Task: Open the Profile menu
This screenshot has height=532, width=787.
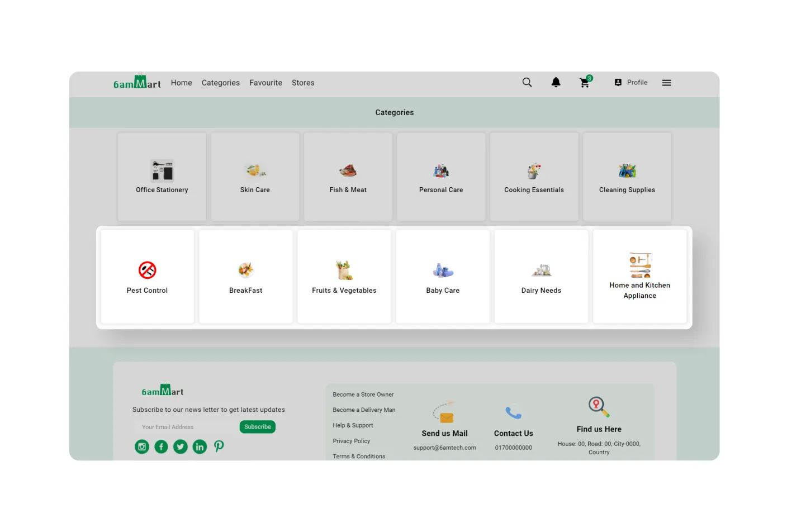Action: (630, 83)
